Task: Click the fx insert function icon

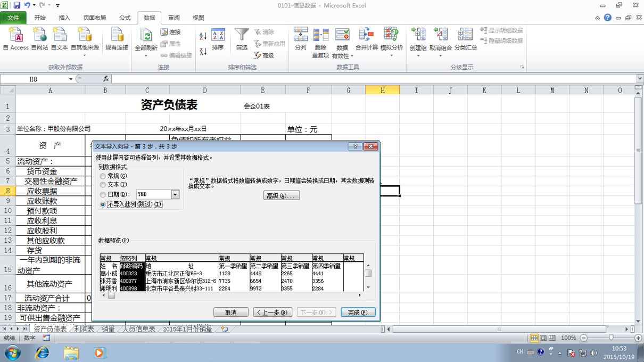Action: pos(106,79)
